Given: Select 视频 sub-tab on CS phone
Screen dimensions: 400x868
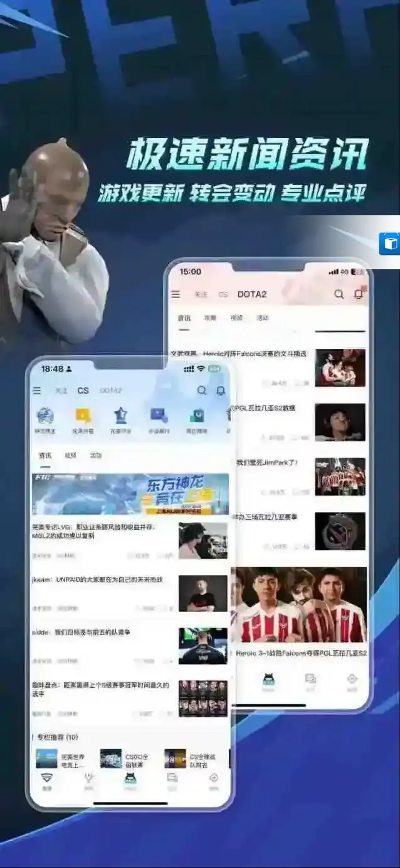Looking at the screenshot, I should 70,456.
